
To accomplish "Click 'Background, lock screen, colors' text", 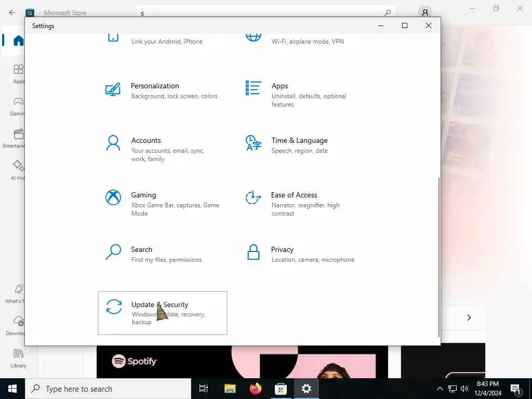I will (x=175, y=96).
